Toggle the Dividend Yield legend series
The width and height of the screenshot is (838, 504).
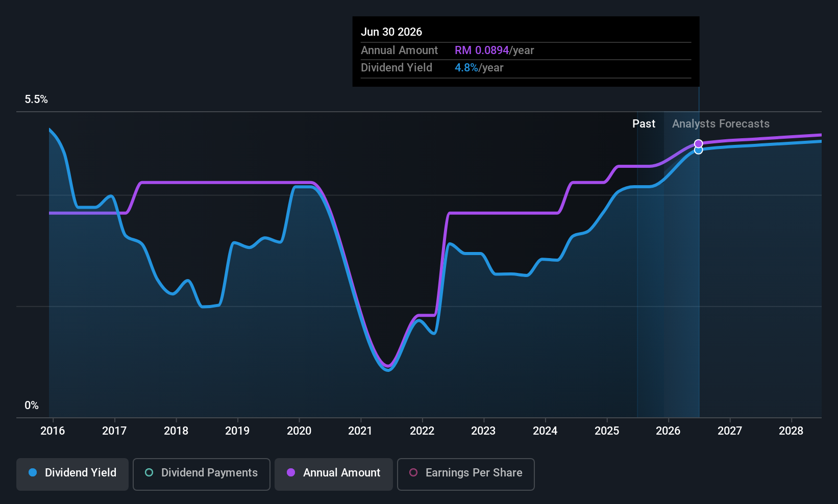[72, 474]
